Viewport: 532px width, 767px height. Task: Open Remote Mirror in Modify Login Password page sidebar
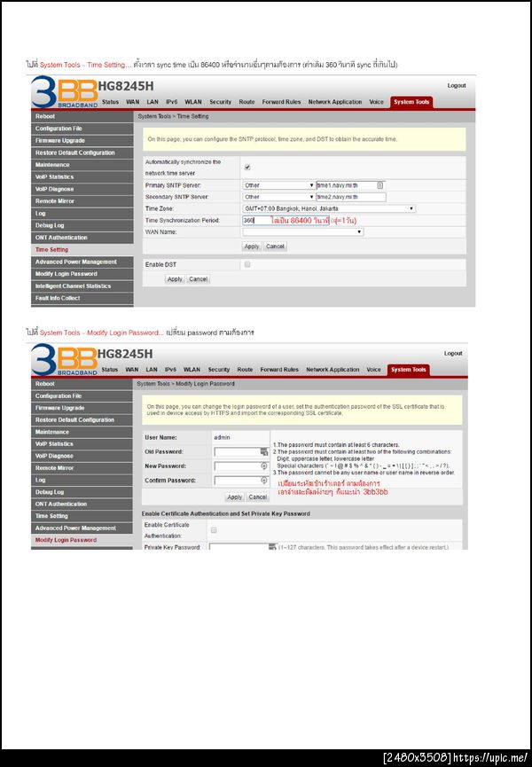point(82,468)
